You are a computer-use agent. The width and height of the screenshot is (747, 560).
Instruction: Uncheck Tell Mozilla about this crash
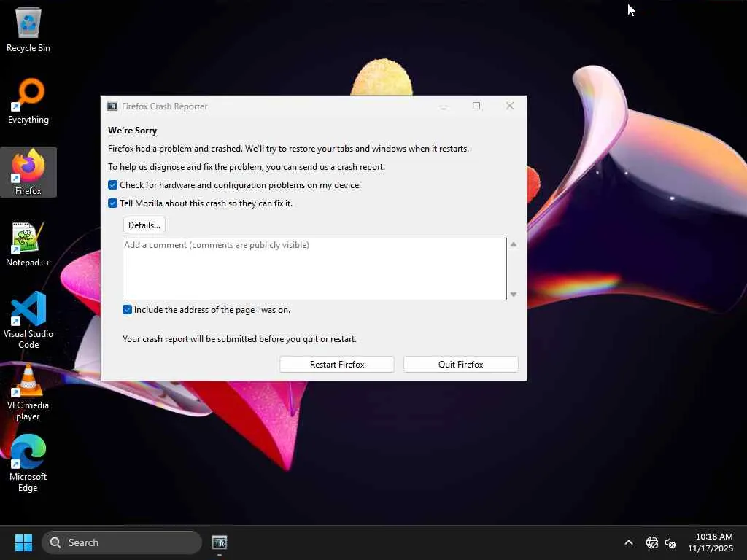pyautogui.click(x=113, y=203)
